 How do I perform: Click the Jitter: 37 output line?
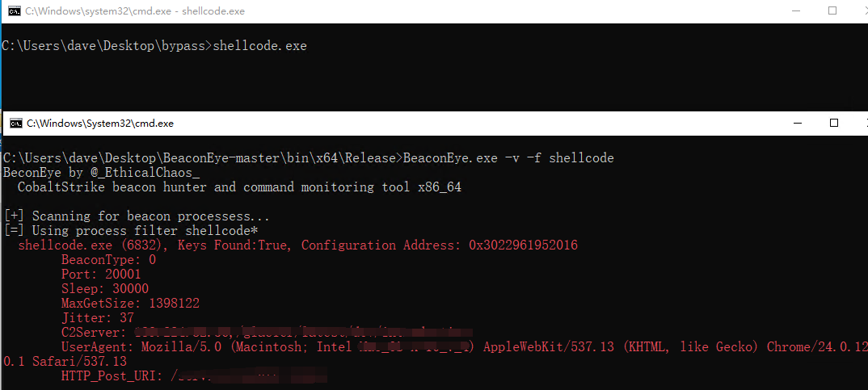pos(98,318)
